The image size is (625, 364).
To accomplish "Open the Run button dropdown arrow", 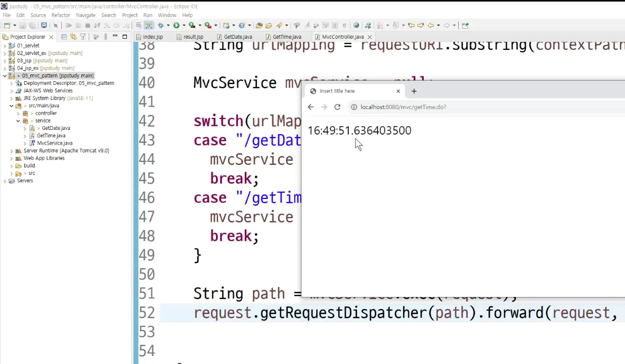I will click(184, 26).
